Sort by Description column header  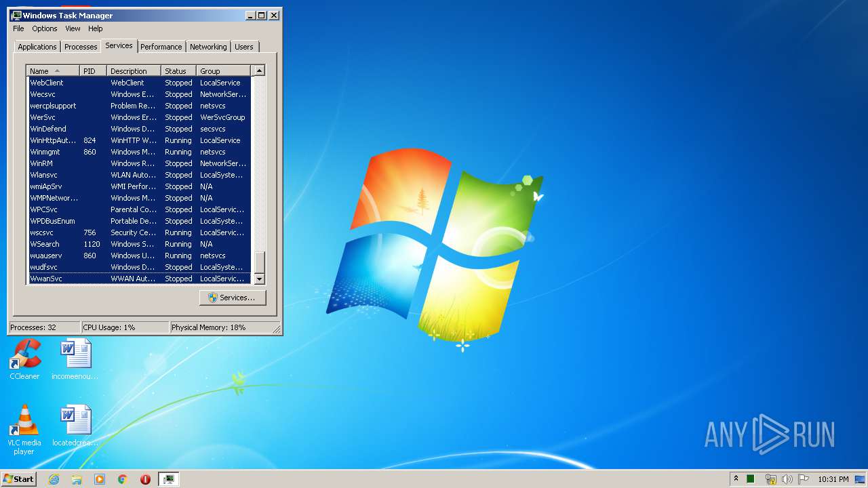tap(134, 71)
